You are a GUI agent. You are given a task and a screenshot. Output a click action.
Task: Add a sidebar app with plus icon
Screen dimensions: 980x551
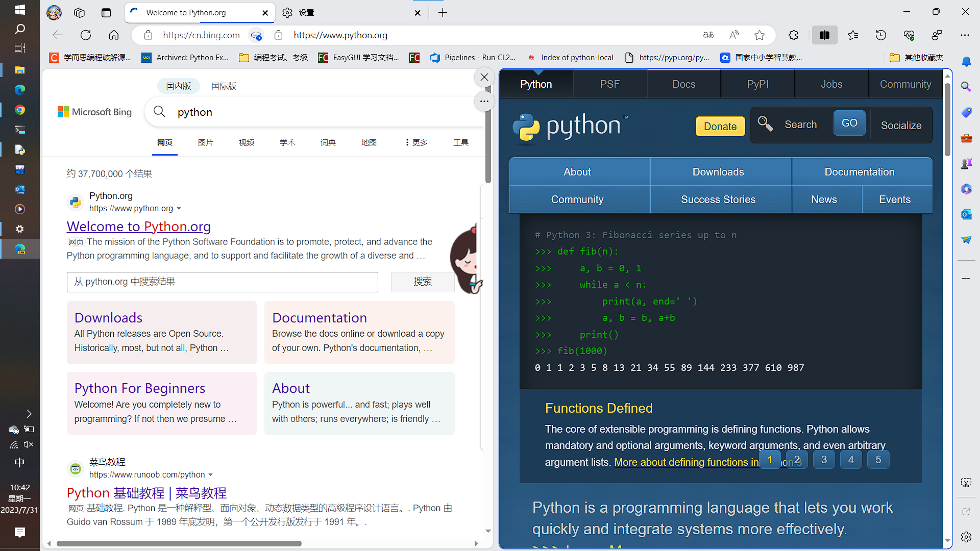[x=966, y=279]
